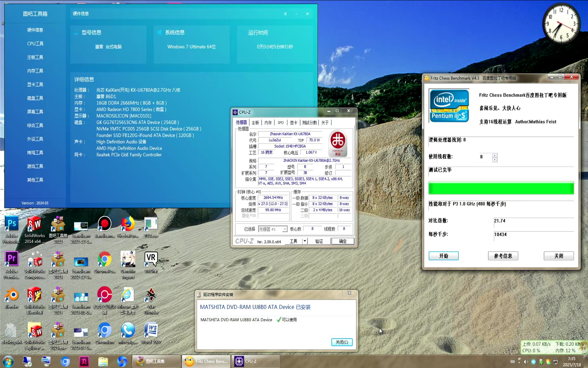Image resolution: width=588 pixels, height=368 pixels.
Task: Click 参考信息 button in Fritz Chess Benchmark
Action: tap(503, 256)
